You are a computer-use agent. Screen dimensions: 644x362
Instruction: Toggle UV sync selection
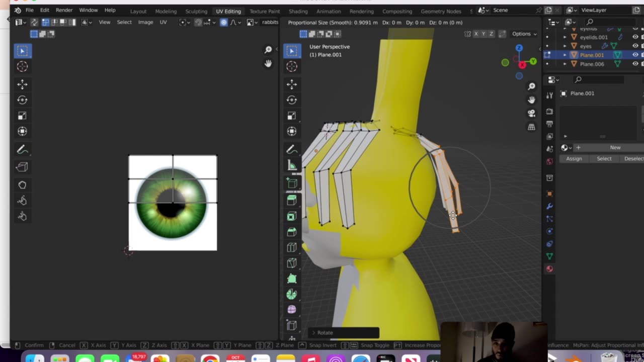(x=34, y=22)
